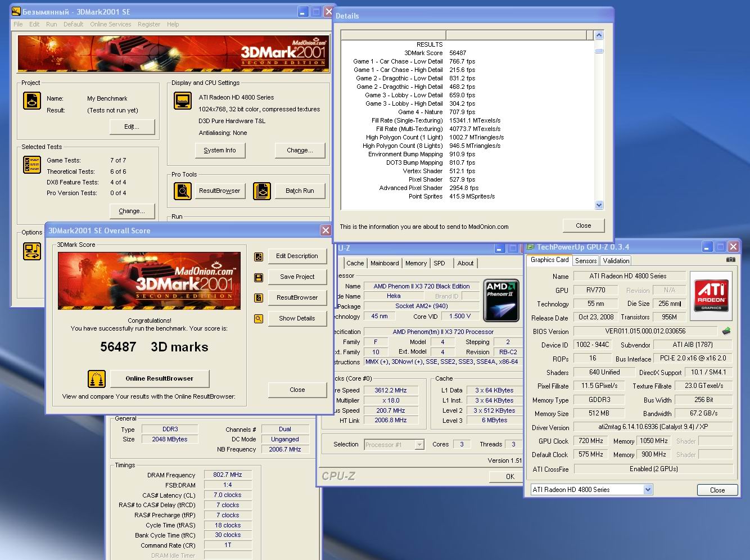Click the Details list vertical scrollbar thumb
Viewport: 750px width, 560px height.
click(599, 51)
